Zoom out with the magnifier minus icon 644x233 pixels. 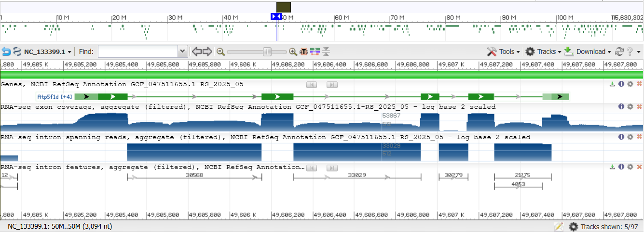coord(221,52)
